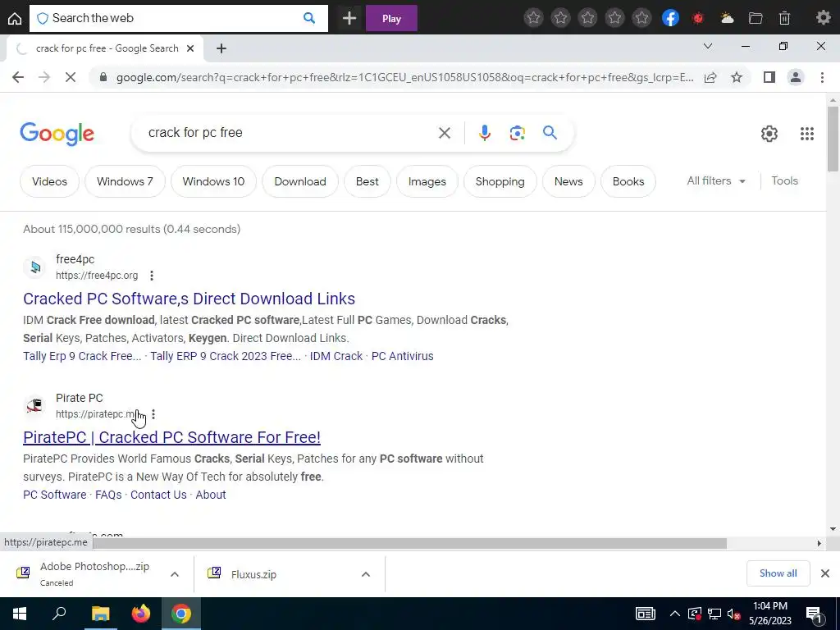Viewport: 840px width, 630px height.
Task: Open the folder icon in top bar
Action: tap(756, 18)
